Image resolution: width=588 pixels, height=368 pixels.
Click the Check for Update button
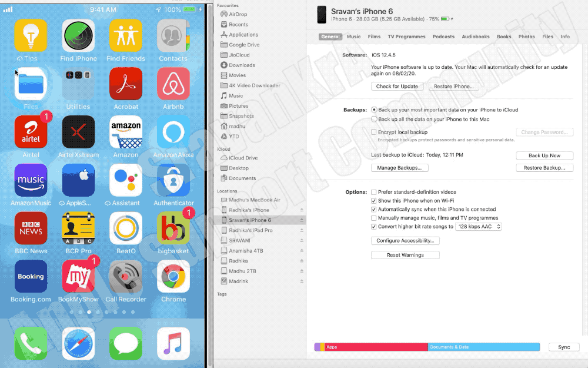click(397, 87)
